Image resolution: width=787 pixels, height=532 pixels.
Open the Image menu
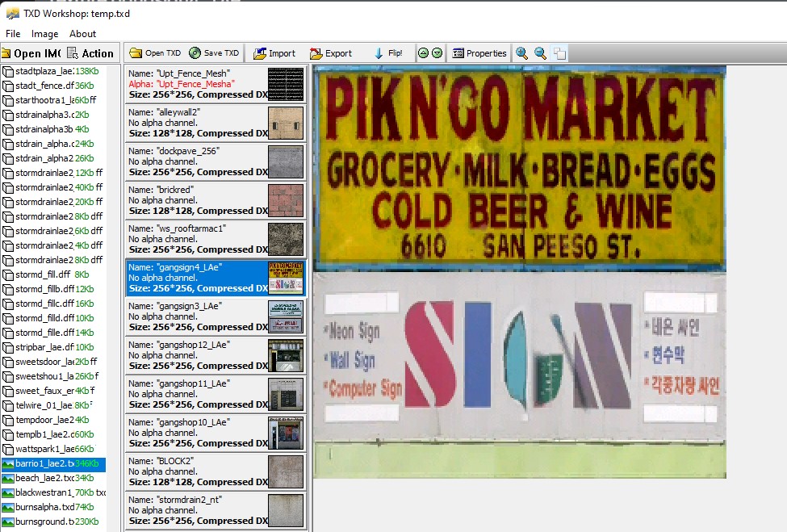click(44, 34)
